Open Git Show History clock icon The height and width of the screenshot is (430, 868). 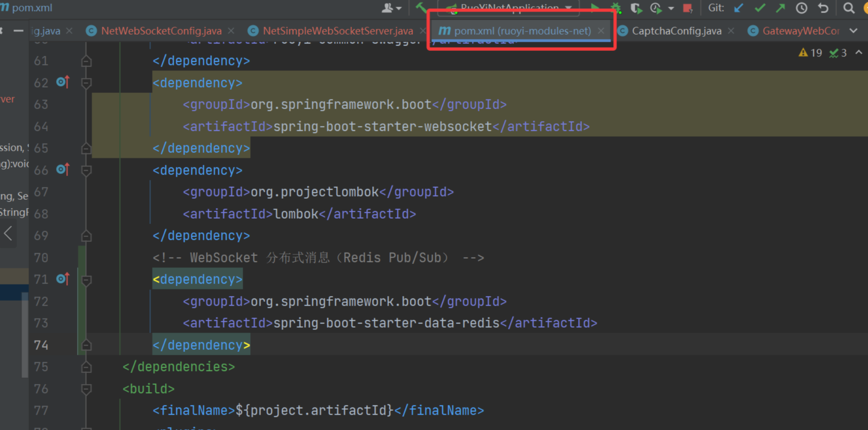pos(802,8)
